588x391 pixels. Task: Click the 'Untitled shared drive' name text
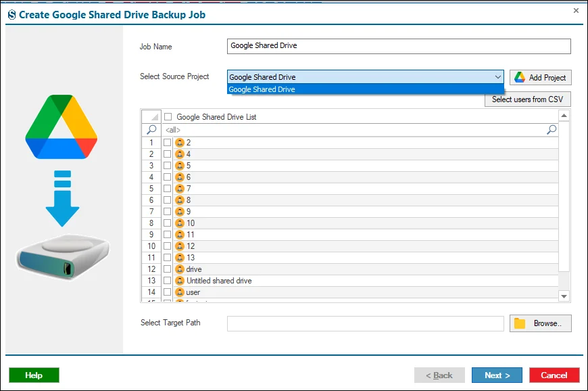click(x=219, y=281)
